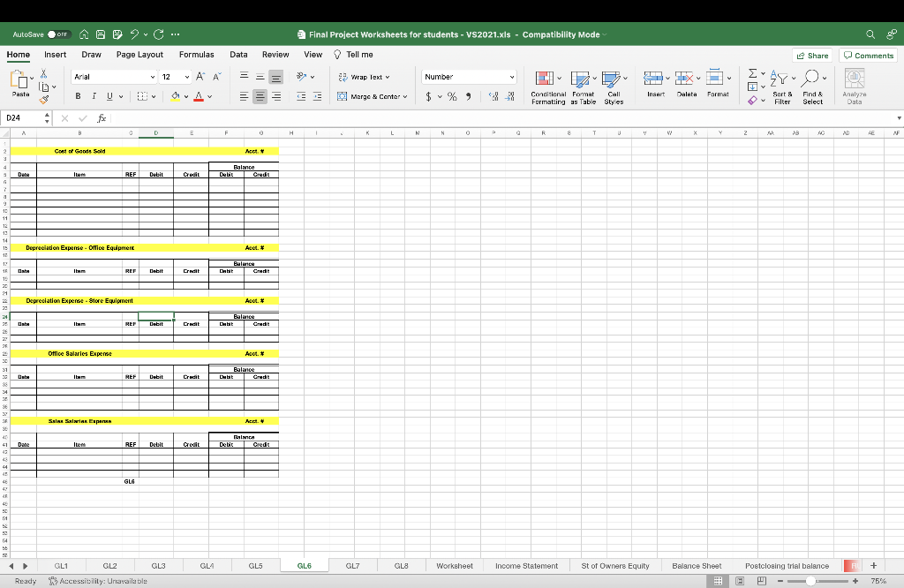Screen dimensions: 904x588
Task: Click the Cut scissors icon
Action: [44, 74]
